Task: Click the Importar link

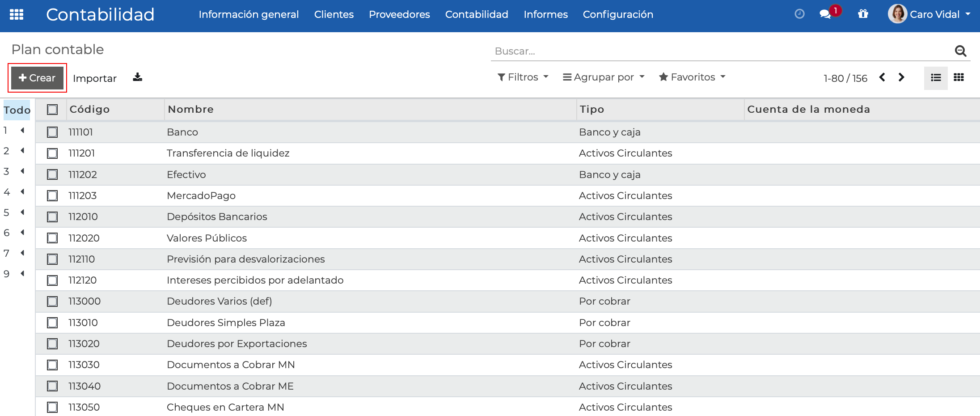Action: point(94,78)
